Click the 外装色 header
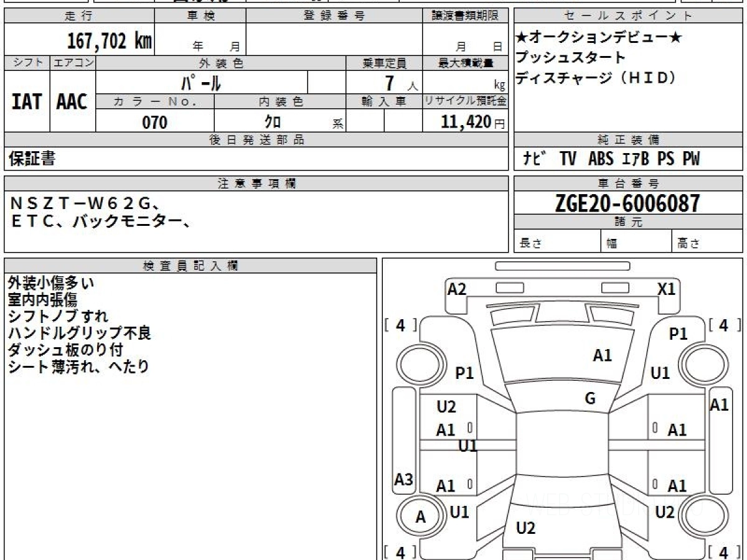The image size is (747, 560). coord(221,63)
